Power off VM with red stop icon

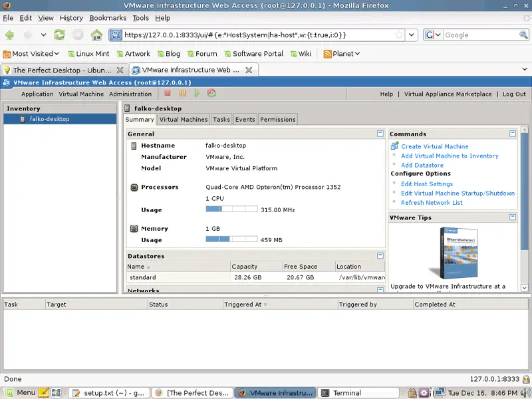pyautogui.click(x=168, y=93)
